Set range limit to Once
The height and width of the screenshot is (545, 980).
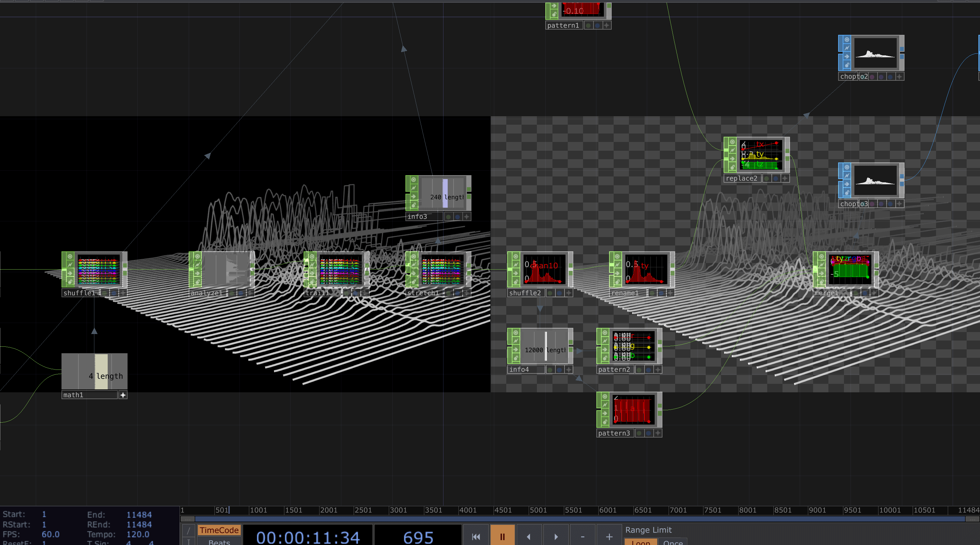coord(673,542)
